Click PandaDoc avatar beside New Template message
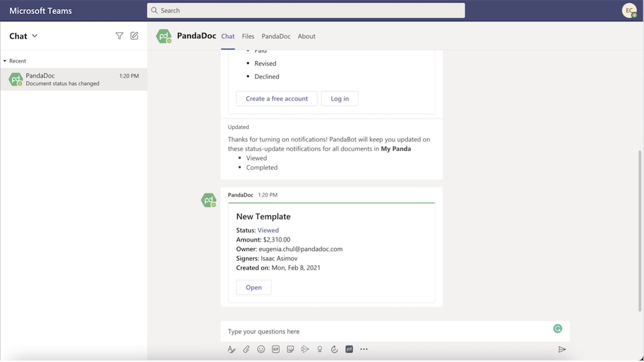Screen dimensions: 644x362 point(209,200)
